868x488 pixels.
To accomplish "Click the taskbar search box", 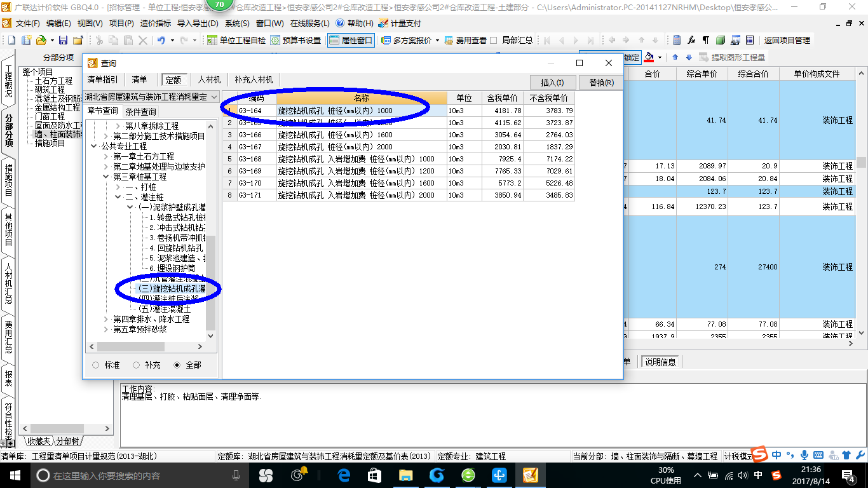I will (141, 475).
